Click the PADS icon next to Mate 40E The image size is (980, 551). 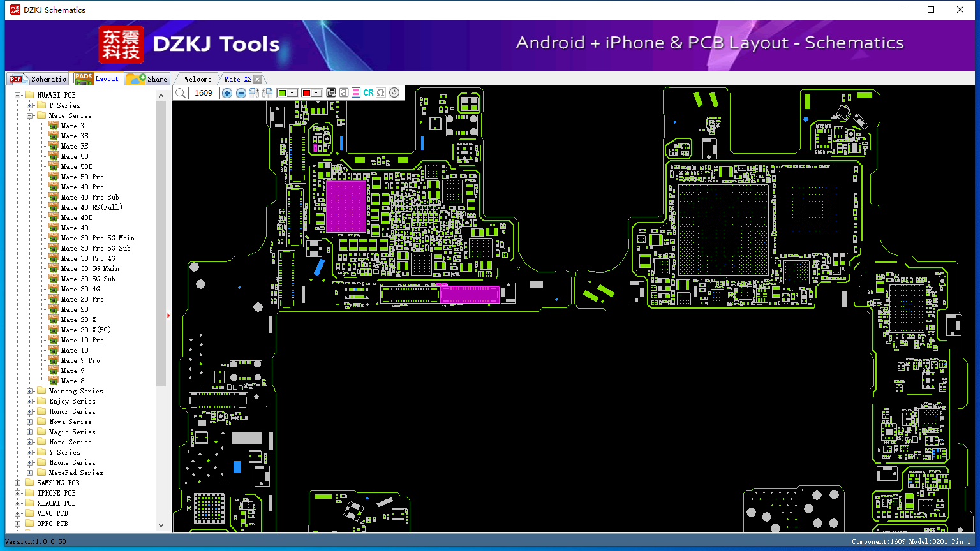tap(54, 217)
